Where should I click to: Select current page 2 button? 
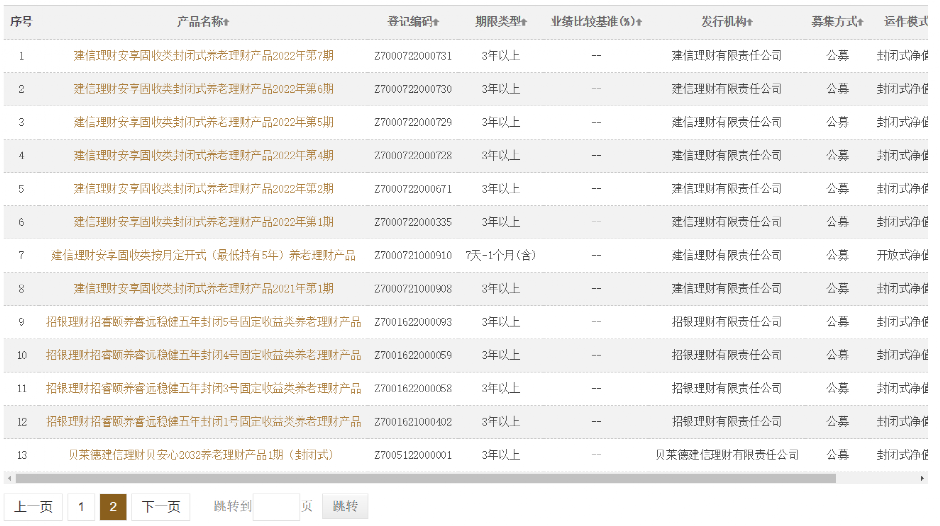113,507
